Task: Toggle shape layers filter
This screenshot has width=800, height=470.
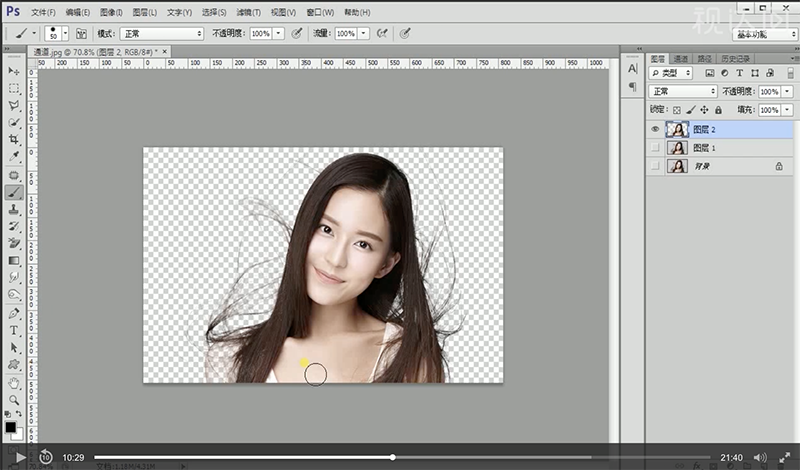Action: point(755,73)
